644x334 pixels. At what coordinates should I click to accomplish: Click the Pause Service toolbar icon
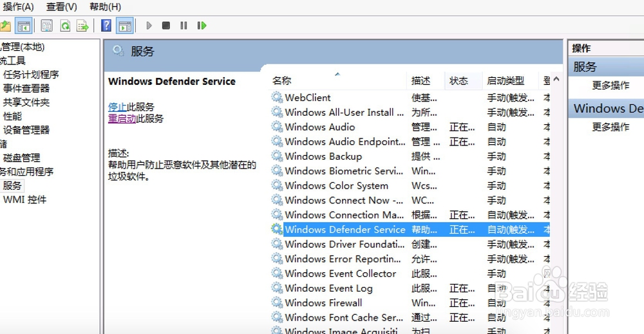coord(184,26)
